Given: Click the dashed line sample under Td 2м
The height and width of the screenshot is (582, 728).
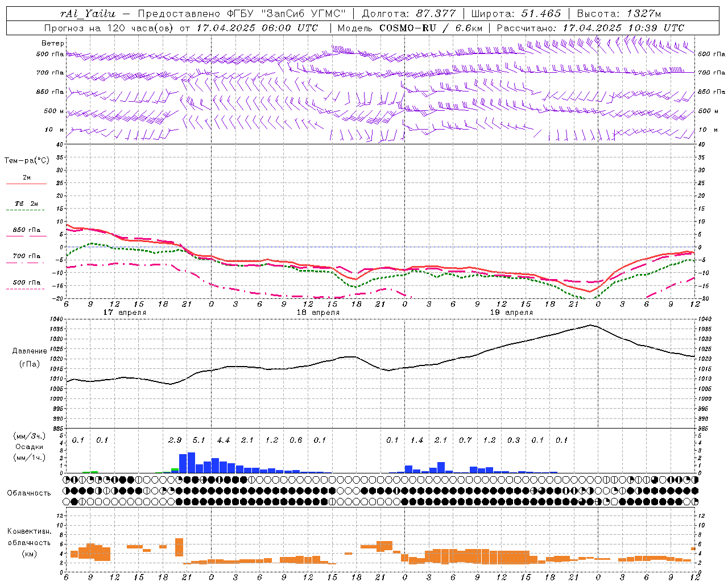Looking at the screenshot, I should coord(25,210).
